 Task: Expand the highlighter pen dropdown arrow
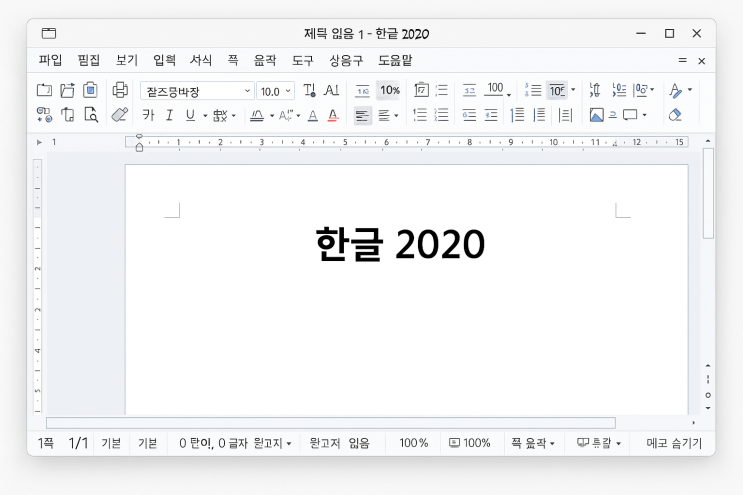[690, 90]
